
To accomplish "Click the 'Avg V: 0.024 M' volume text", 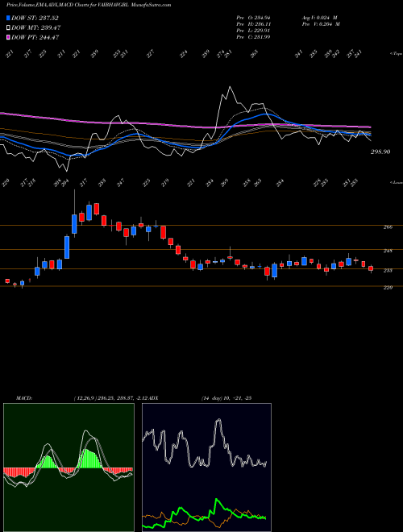I will 321,17.
